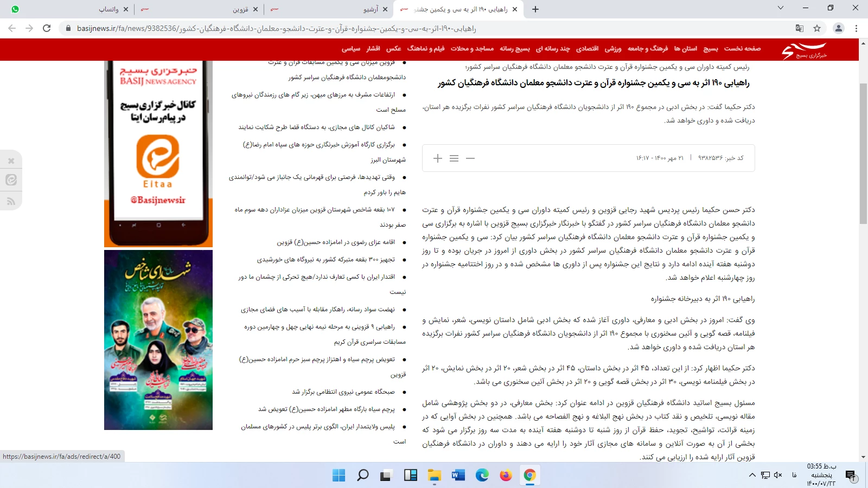This screenshot has width=868, height=488.
Task: Open Firefox from the taskbar
Action: point(506,476)
